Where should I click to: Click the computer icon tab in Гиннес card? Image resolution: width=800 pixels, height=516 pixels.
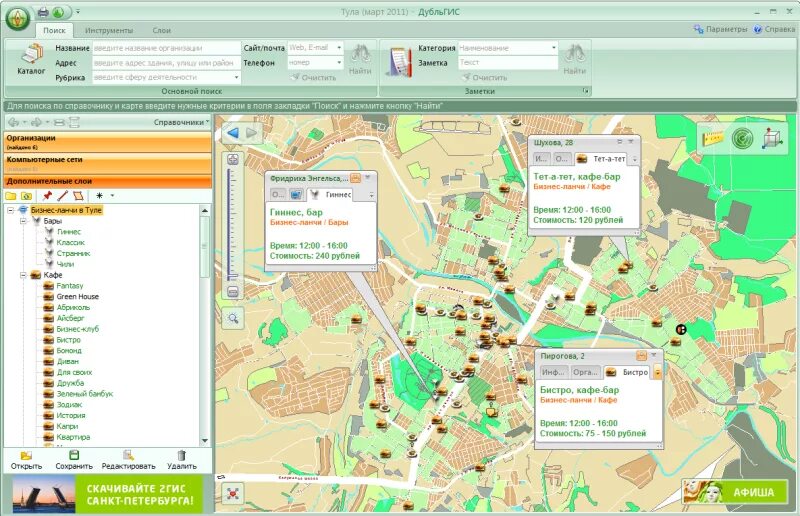coord(296,194)
